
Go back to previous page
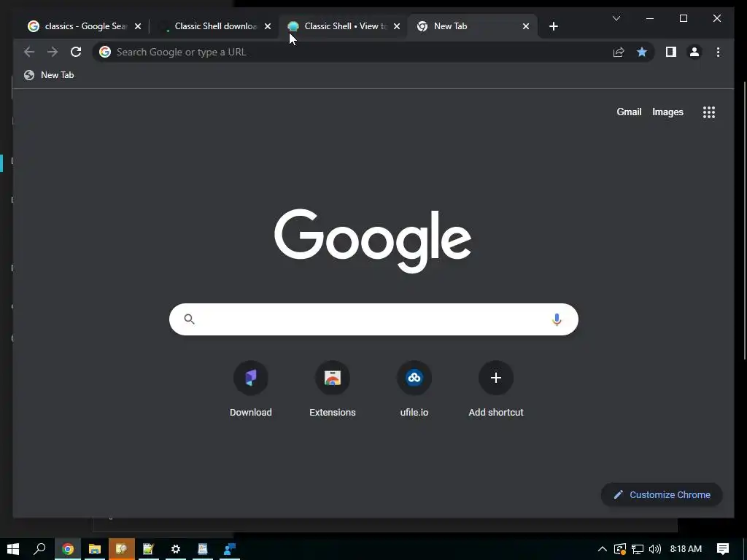tap(29, 52)
